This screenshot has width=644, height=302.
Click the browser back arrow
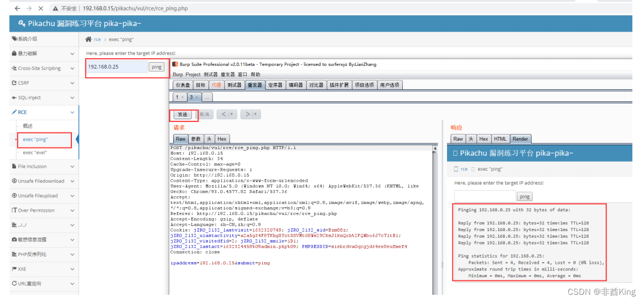(x=17, y=8)
